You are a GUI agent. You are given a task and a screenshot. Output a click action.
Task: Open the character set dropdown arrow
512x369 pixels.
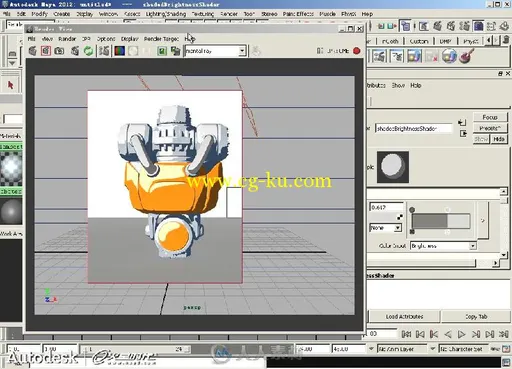pyautogui.click(x=432, y=349)
